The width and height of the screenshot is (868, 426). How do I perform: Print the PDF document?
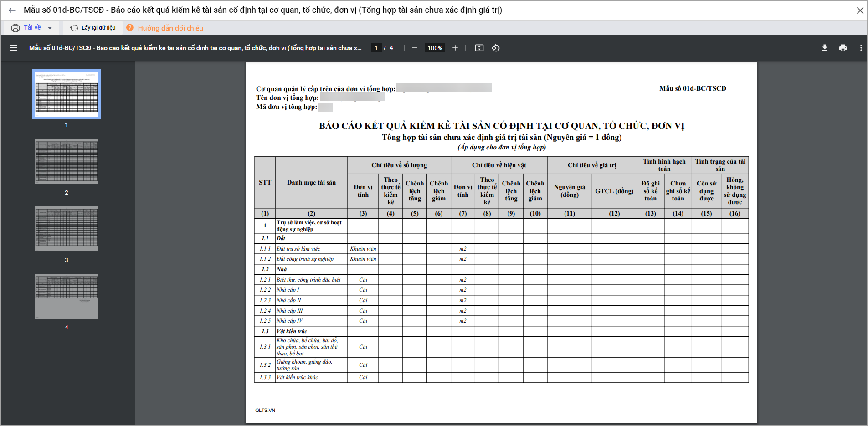point(843,48)
